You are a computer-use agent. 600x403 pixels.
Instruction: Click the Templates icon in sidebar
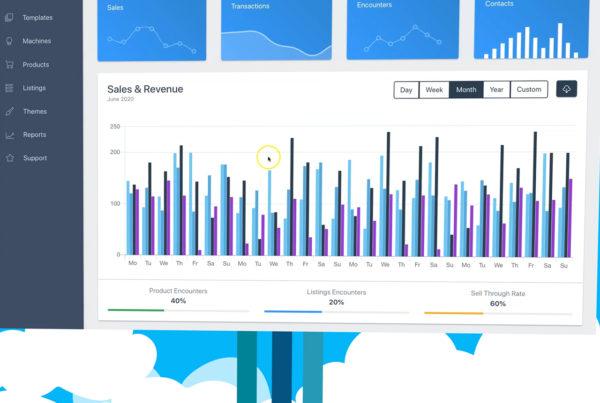pyautogui.click(x=10, y=18)
